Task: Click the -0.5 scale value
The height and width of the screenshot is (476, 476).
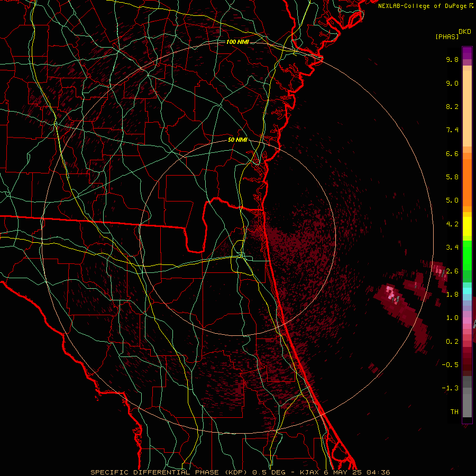Action: (450, 364)
